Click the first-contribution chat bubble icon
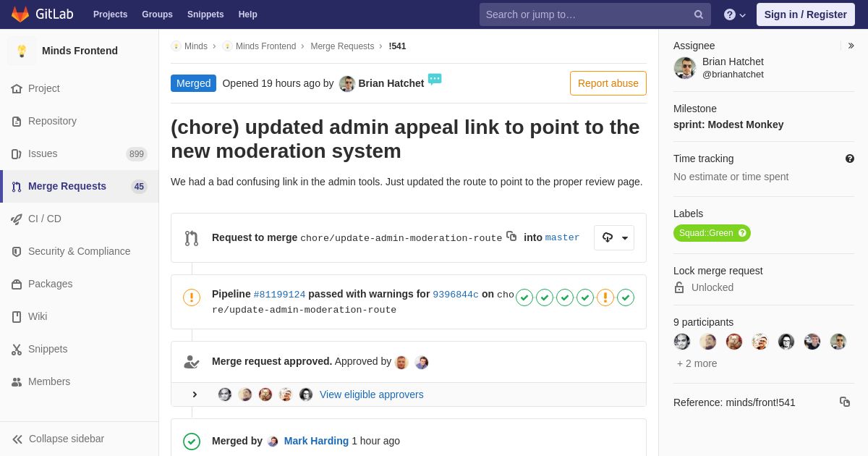The height and width of the screenshot is (456, 868). tap(435, 79)
